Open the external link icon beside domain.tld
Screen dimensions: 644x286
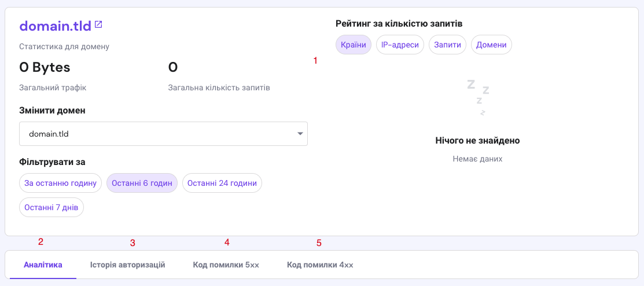pos(98,25)
